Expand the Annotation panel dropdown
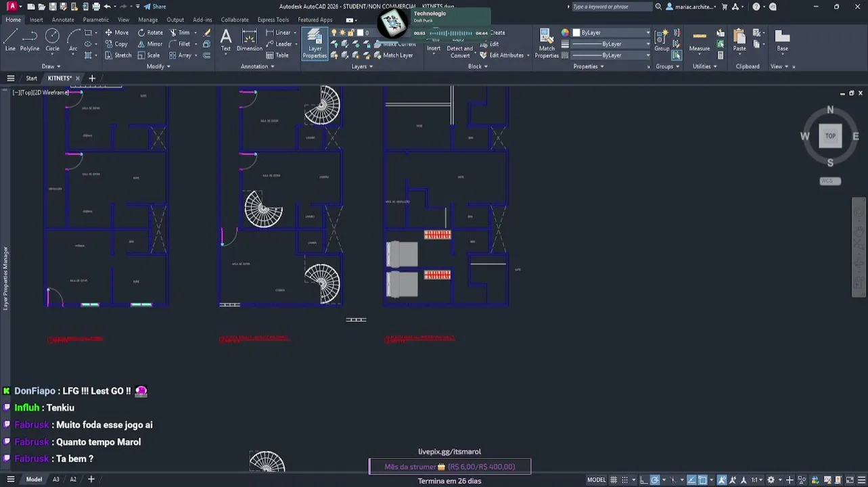 (x=257, y=66)
